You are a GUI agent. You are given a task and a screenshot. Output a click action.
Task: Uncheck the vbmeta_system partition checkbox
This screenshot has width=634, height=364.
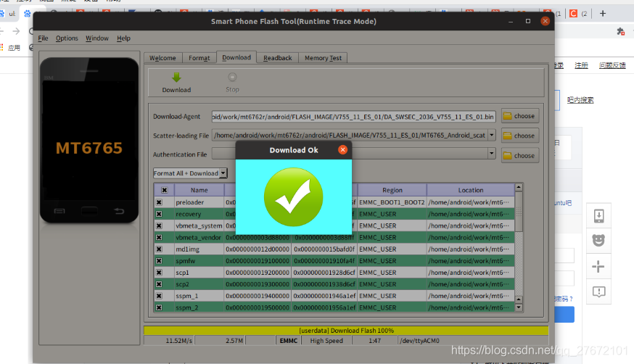[159, 226]
